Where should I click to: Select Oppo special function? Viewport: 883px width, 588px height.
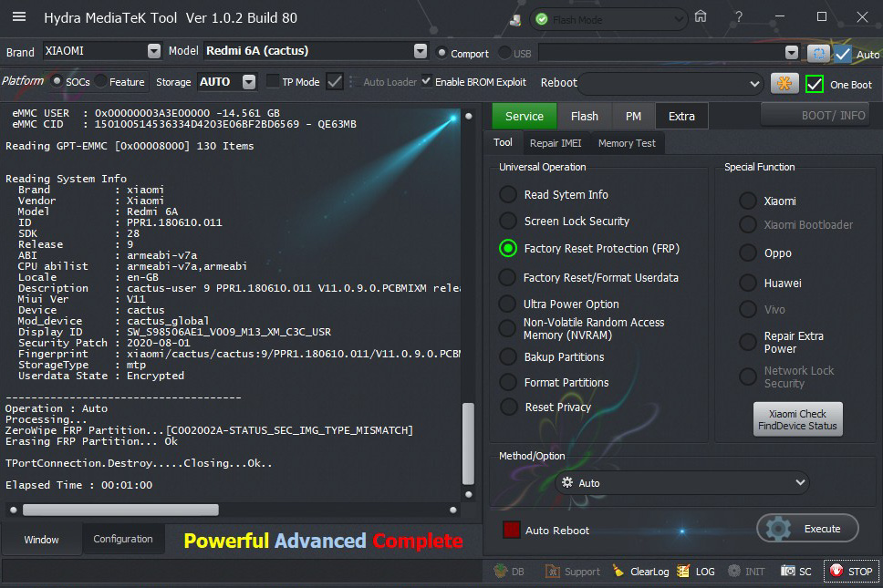point(748,253)
